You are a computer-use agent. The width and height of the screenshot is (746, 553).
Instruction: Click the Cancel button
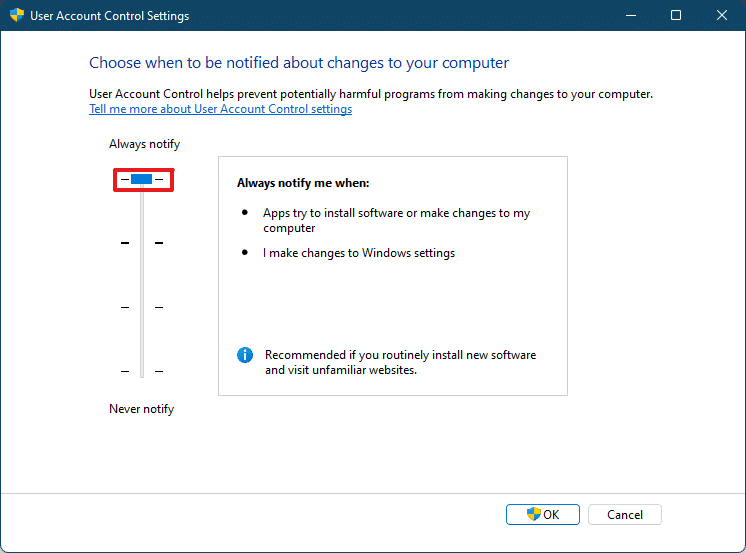tap(625, 514)
